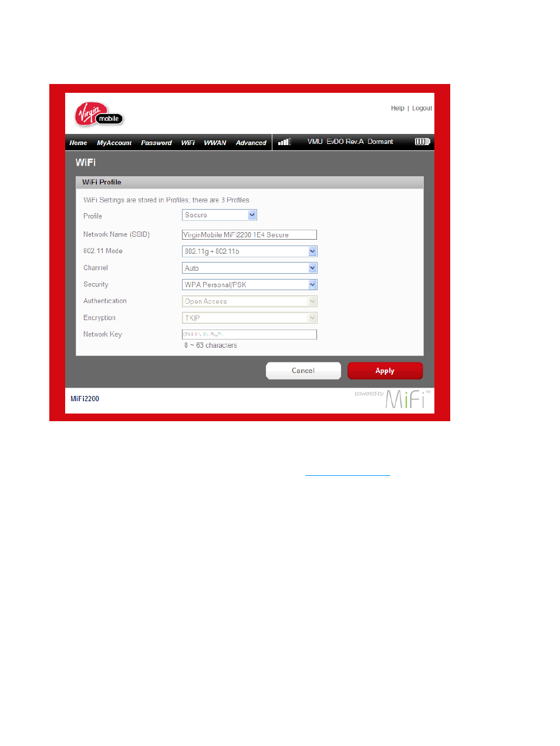Viewport: 560px width, 746px height.
Task: Click the Cancel button
Action: pos(303,371)
